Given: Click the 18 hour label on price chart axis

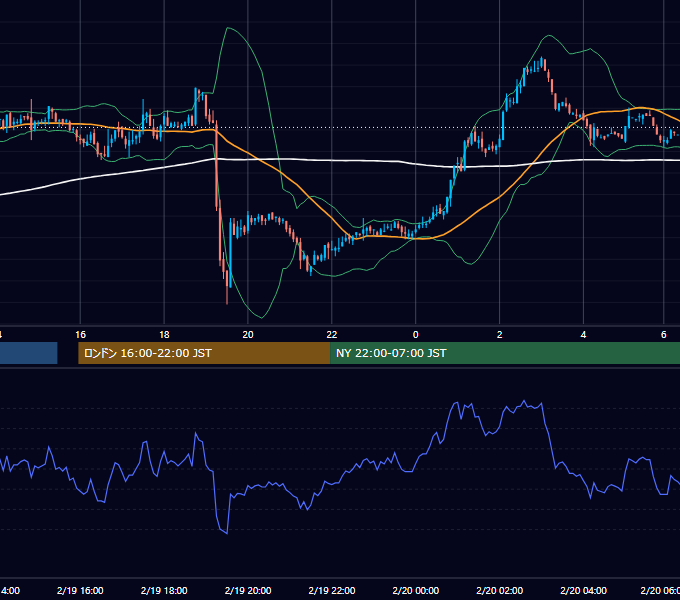Looking at the screenshot, I should pyautogui.click(x=164, y=335).
